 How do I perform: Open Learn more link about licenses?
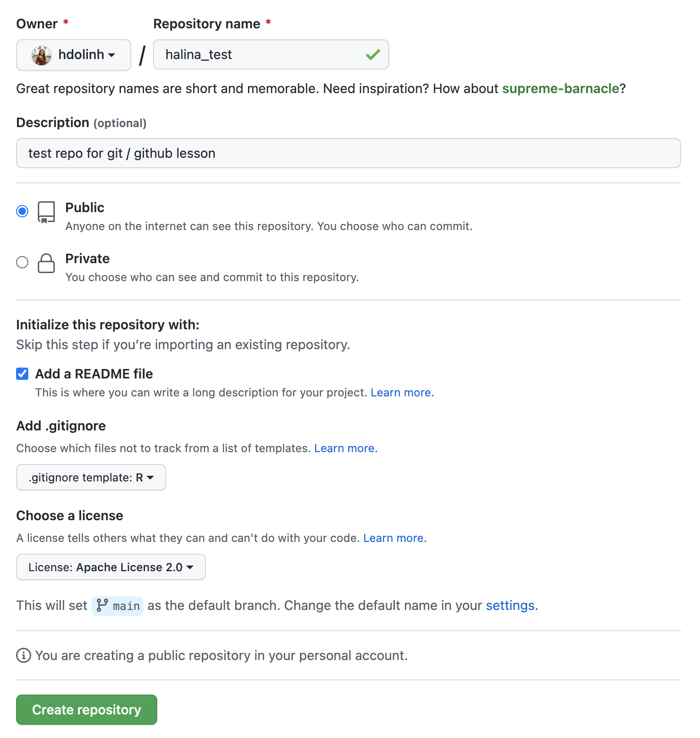click(x=394, y=538)
